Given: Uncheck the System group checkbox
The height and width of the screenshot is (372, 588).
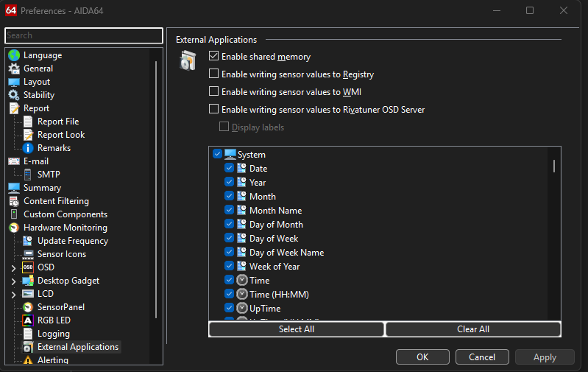Looking at the screenshot, I should (x=218, y=154).
